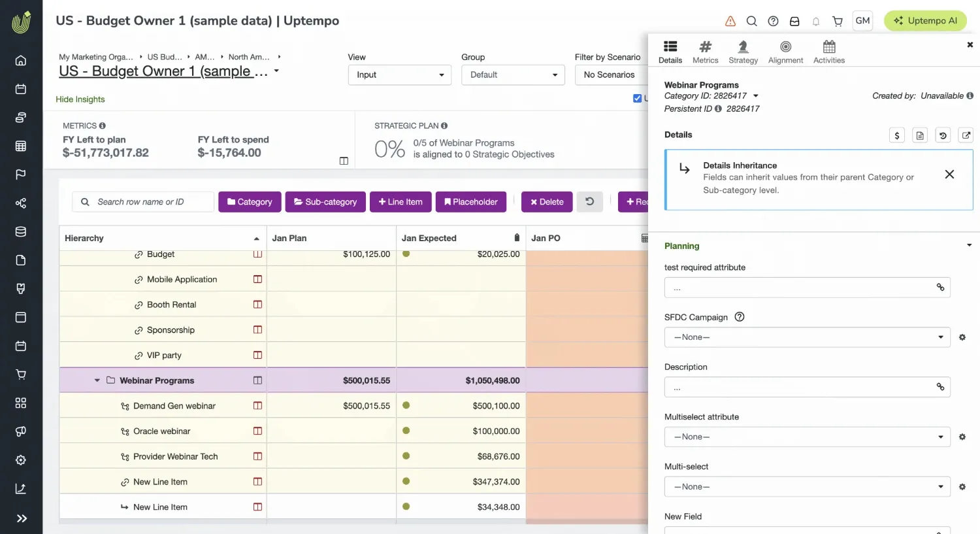980x534 pixels.
Task: Select the Demand Gen webinar row
Action: click(174, 406)
